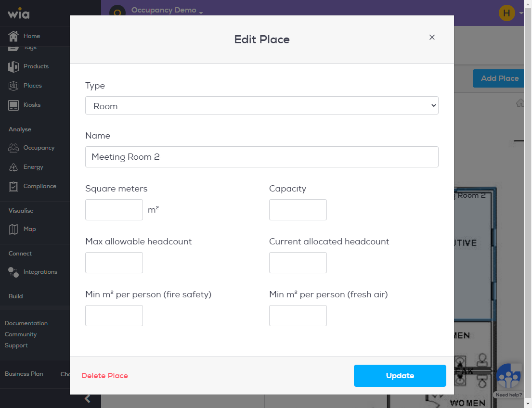This screenshot has width=532, height=408.
Task: Open the Energy recycle icon
Action: click(x=13, y=167)
